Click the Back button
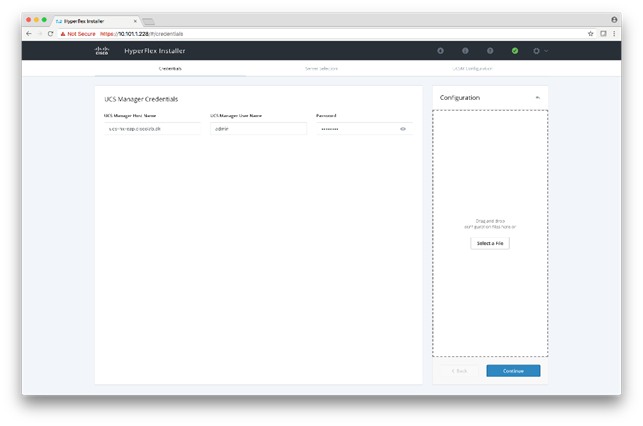643x426 pixels. pyautogui.click(x=459, y=371)
